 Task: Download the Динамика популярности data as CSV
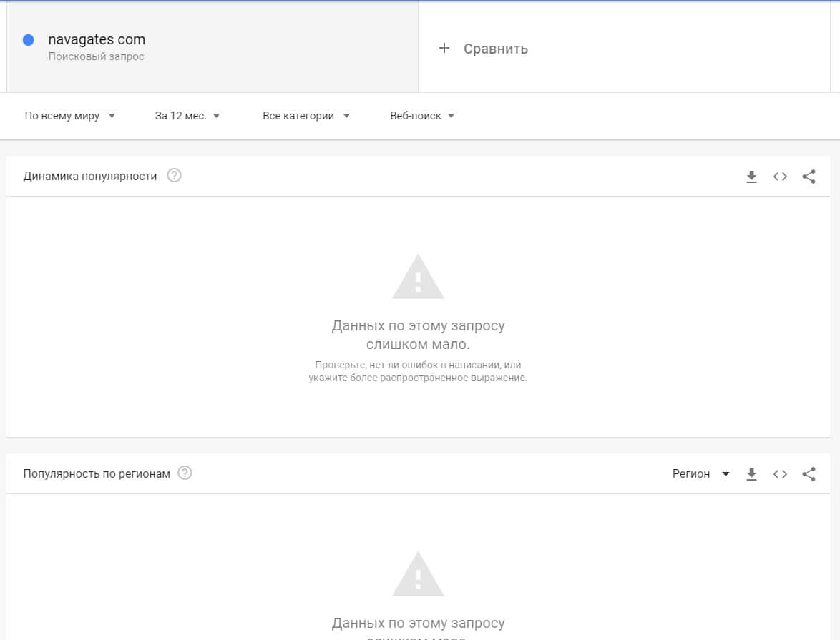(x=751, y=177)
